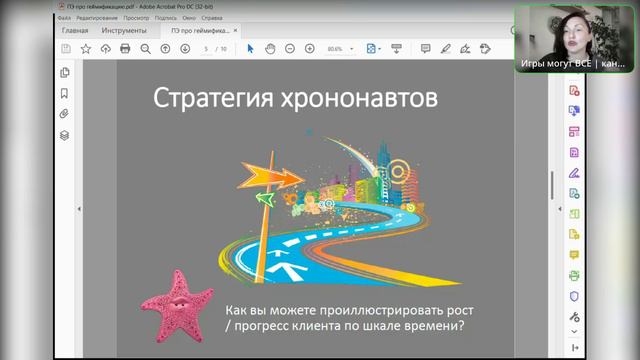Open the teal document tool icon

coord(574,193)
